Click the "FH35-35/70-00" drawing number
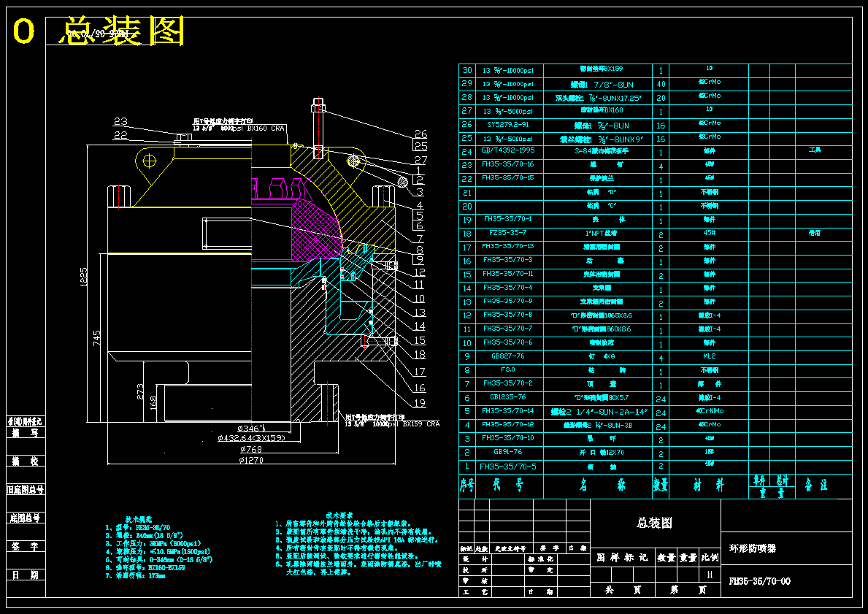 point(759,580)
